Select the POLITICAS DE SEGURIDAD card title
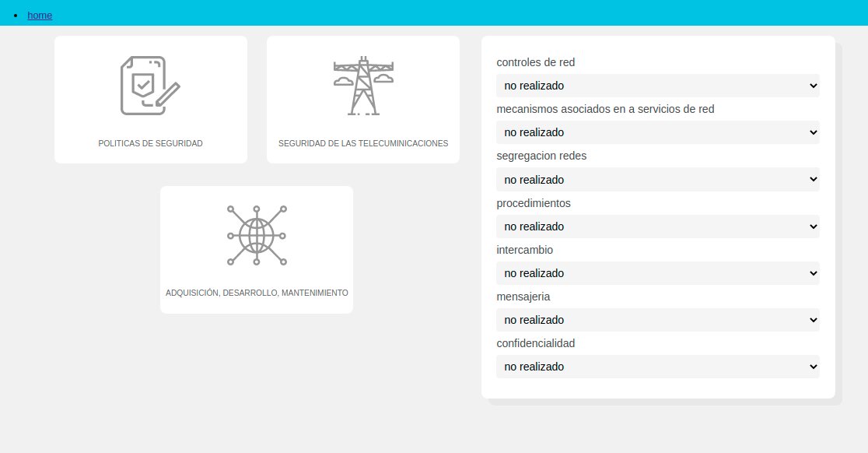Screen dimensions: 868x453 coord(150,143)
